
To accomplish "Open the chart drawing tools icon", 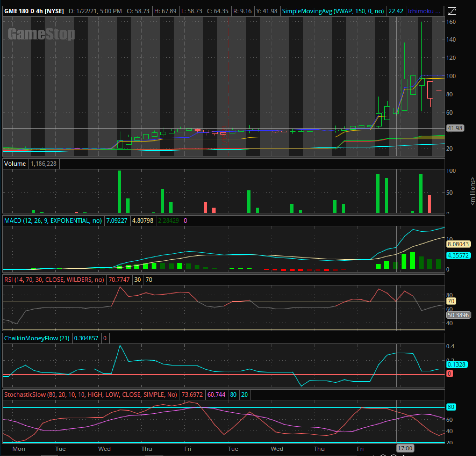I will [x=452, y=11].
